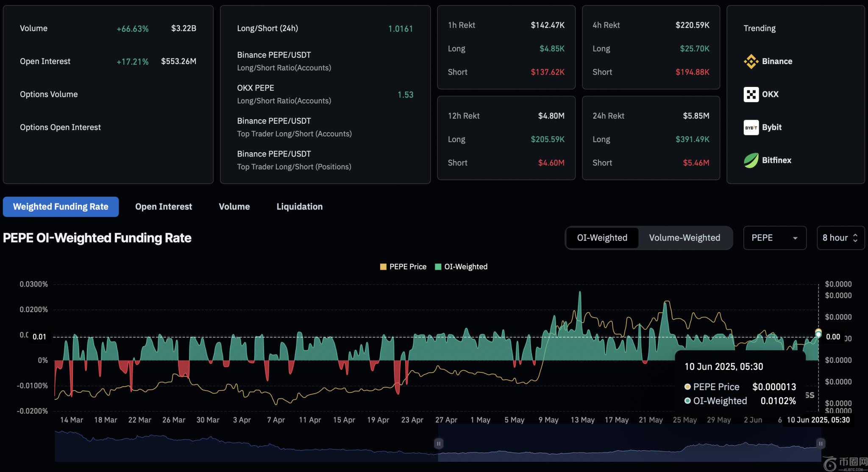The height and width of the screenshot is (472, 868).
Task: Click the right range slider handle
Action: tap(821, 444)
